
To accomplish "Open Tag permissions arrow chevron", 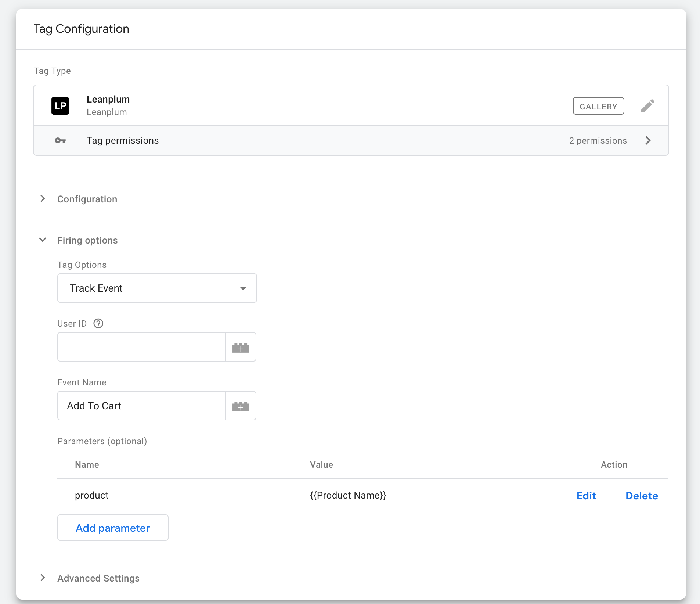I will click(x=648, y=140).
